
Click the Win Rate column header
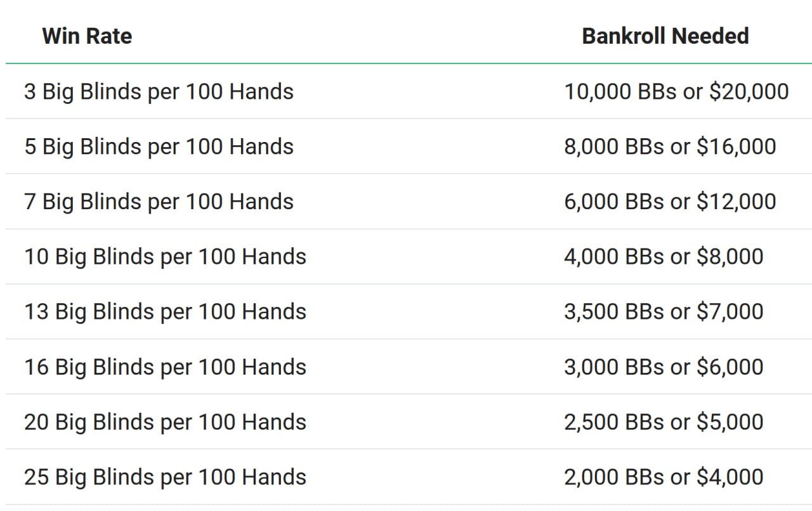point(87,36)
